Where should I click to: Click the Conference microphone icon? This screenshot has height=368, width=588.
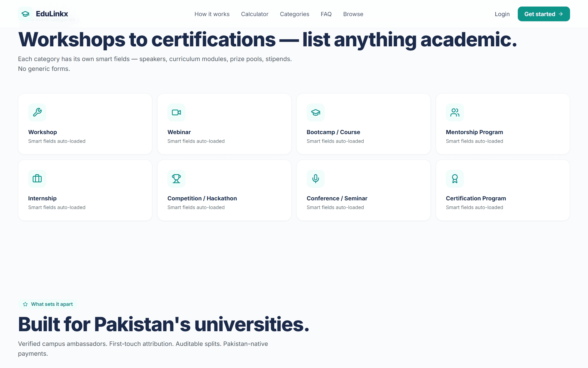point(316,179)
